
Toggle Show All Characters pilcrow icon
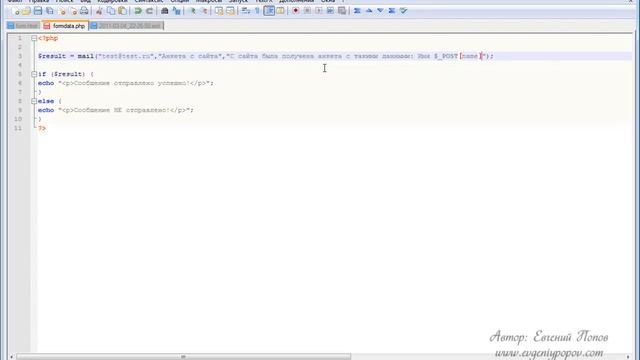click(258, 11)
